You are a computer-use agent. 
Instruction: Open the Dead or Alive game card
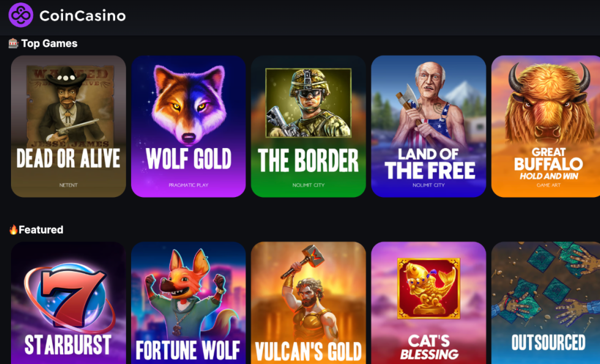point(69,127)
